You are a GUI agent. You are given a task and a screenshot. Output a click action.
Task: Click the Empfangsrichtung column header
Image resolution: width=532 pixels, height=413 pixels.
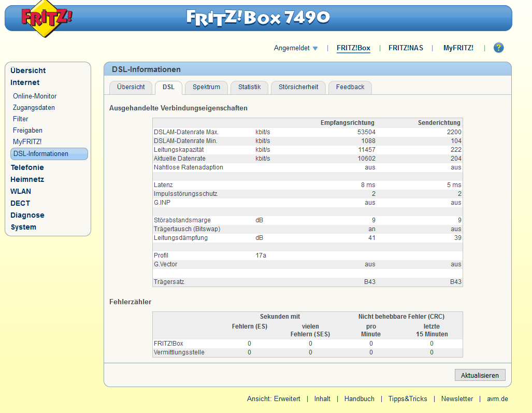tap(348, 122)
